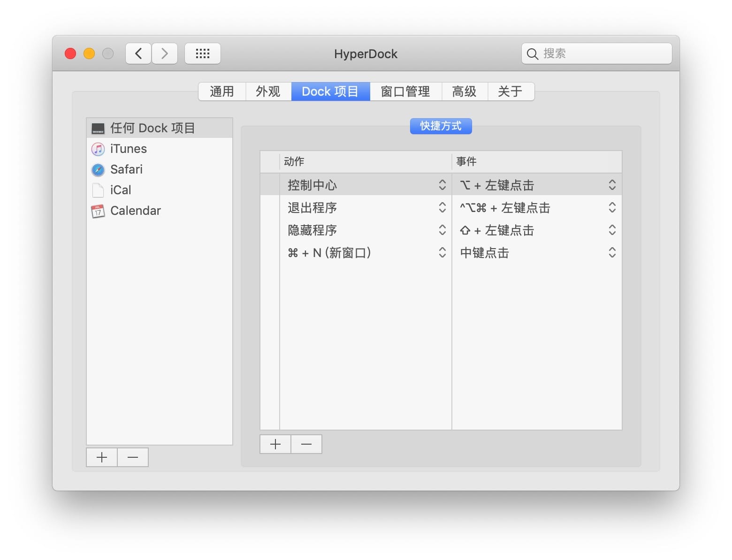Switch to the 外观 tab
The width and height of the screenshot is (732, 560).
(x=268, y=91)
